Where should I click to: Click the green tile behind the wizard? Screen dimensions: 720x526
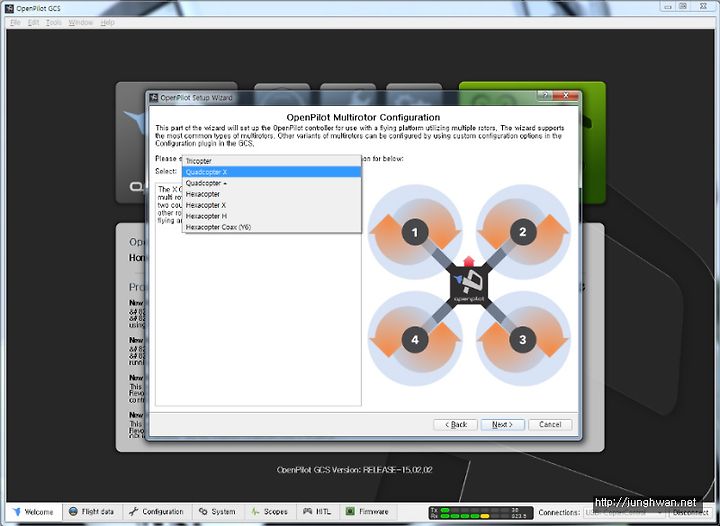coord(592,142)
